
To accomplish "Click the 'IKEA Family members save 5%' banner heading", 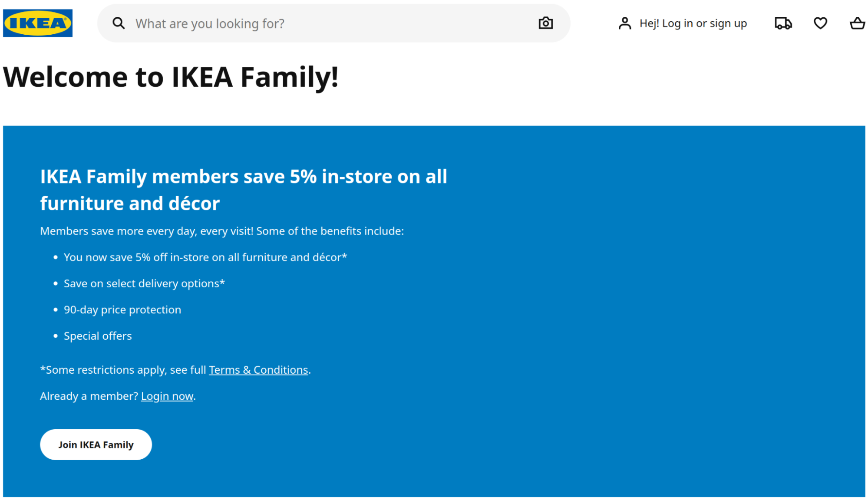I will pyautogui.click(x=244, y=190).
